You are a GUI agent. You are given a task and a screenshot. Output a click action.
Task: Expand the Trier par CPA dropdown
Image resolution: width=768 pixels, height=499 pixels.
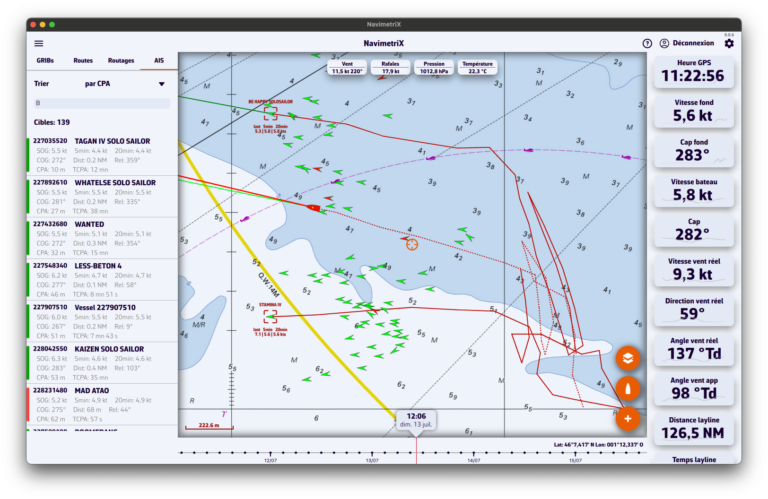[100, 84]
